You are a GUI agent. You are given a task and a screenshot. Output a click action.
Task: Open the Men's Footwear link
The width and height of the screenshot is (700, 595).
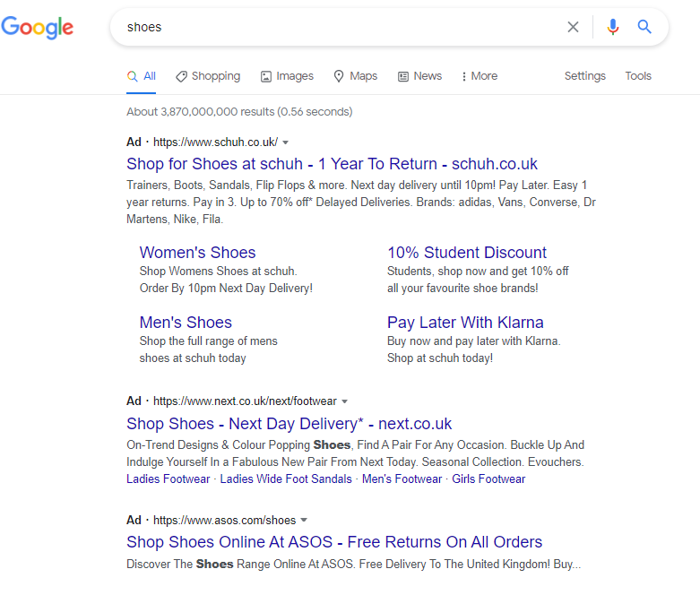pos(402,479)
